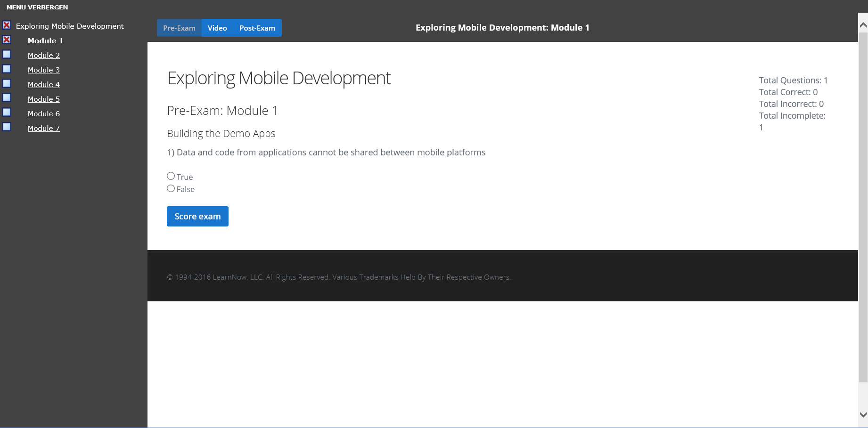The width and height of the screenshot is (868, 428).
Task: Click the status box icon beside Module 6
Action: (x=7, y=113)
